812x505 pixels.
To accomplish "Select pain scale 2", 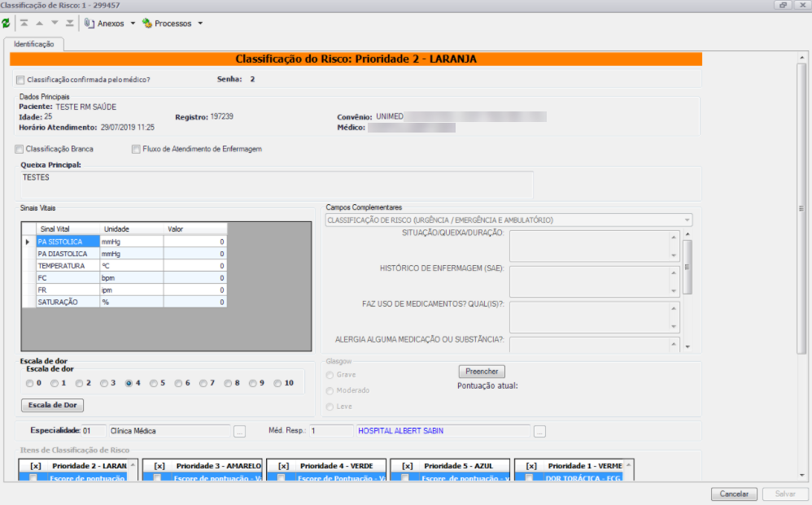I will 79,383.
